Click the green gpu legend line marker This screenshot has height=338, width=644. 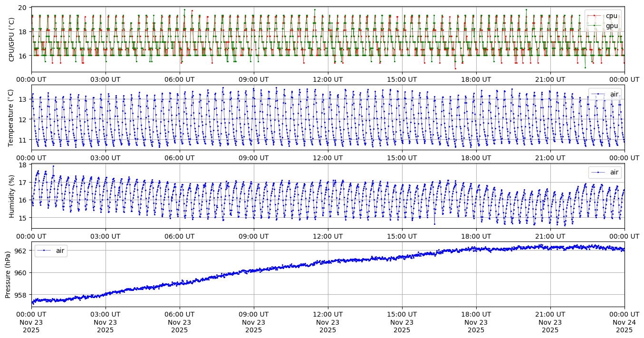coord(594,25)
